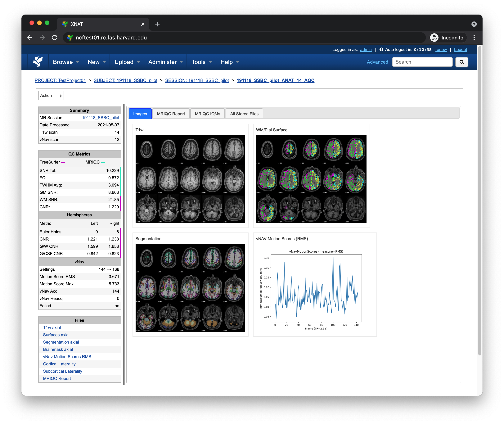Switch to the All Stored Files tab

tap(244, 114)
